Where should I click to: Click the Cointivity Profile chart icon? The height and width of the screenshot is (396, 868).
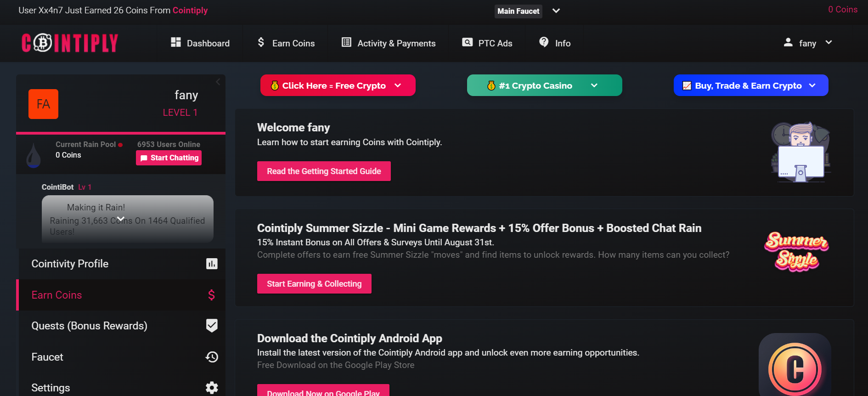click(x=212, y=264)
